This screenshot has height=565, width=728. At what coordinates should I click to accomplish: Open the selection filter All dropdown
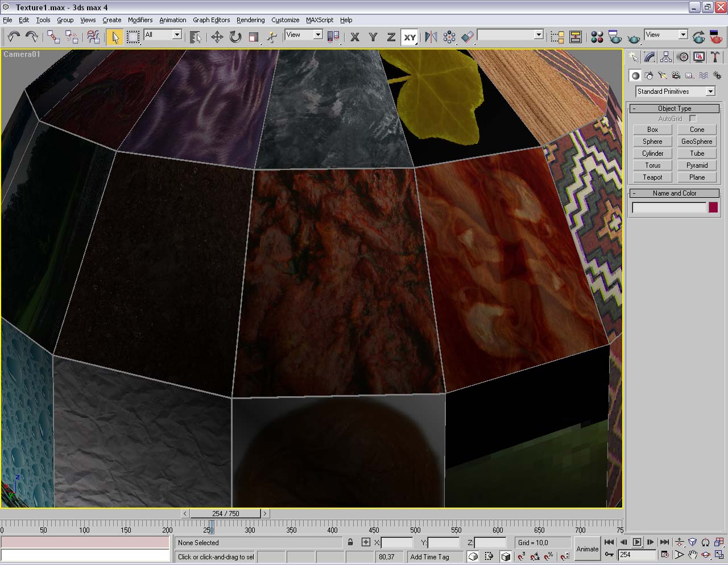(163, 35)
